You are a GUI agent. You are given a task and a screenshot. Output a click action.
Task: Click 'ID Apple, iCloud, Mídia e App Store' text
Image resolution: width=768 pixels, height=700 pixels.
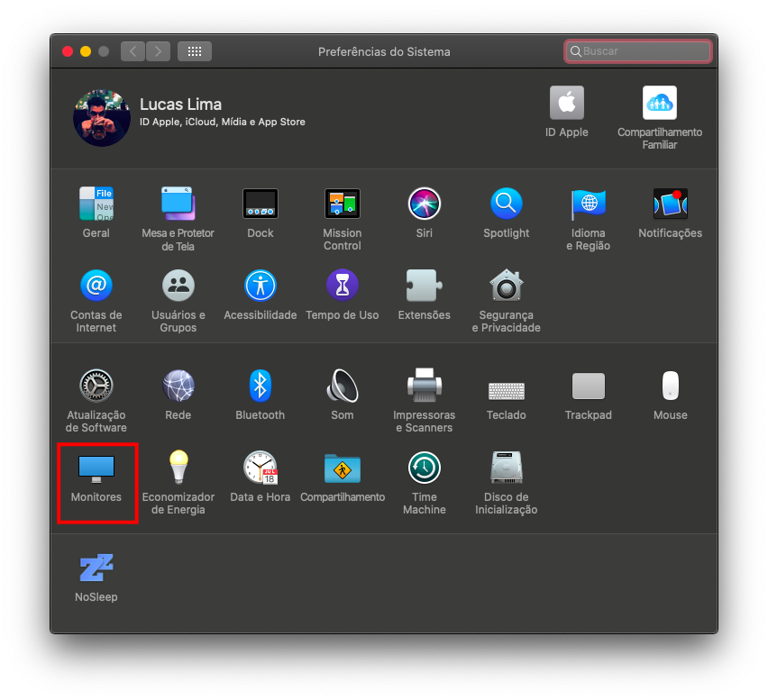pyautogui.click(x=223, y=122)
